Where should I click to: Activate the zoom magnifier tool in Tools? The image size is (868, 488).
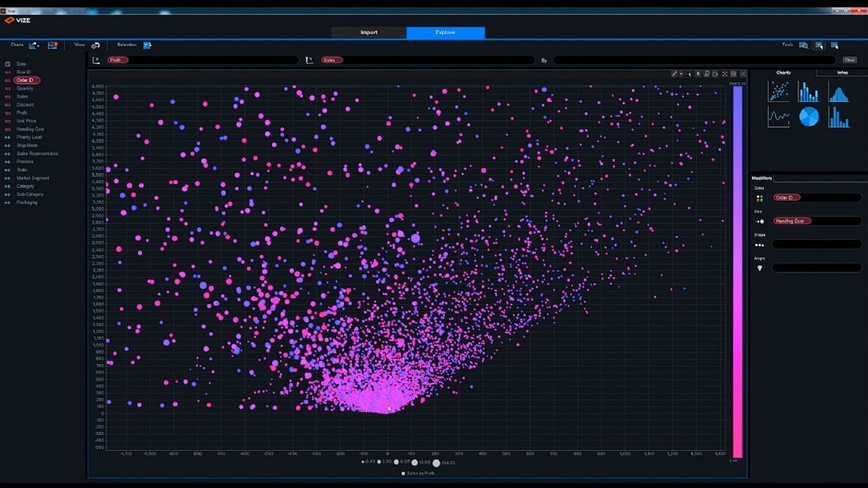pyautogui.click(x=804, y=46)
